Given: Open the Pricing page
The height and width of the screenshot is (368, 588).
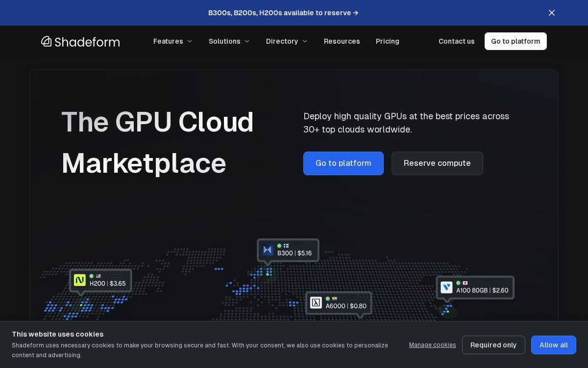Looking at the screenshot, I should [x=388, y=41].
